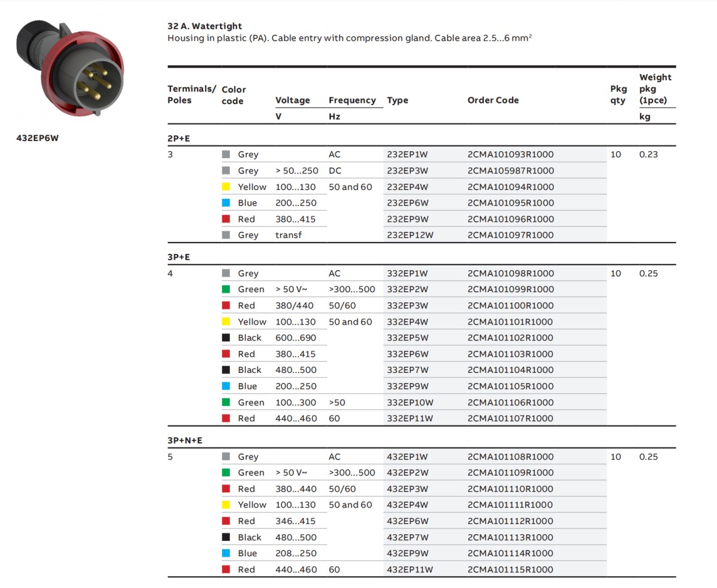
Task: Click the "Pkg qty" column header
Action: pyautogui.click(x=618, y=94)
